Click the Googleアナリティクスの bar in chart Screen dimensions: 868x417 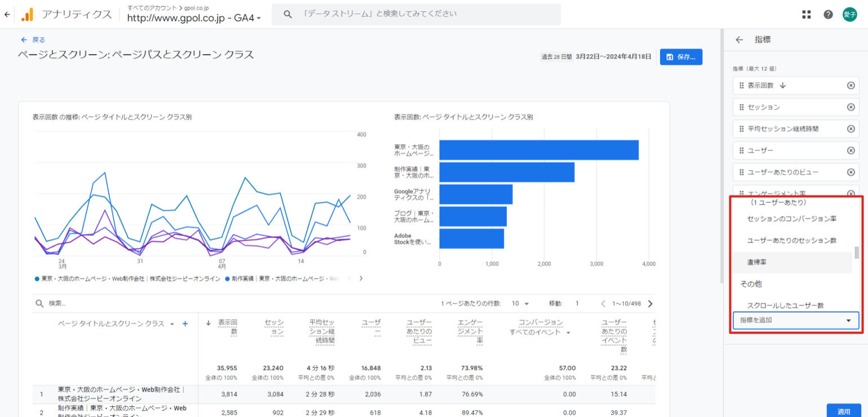click(476, 194)
